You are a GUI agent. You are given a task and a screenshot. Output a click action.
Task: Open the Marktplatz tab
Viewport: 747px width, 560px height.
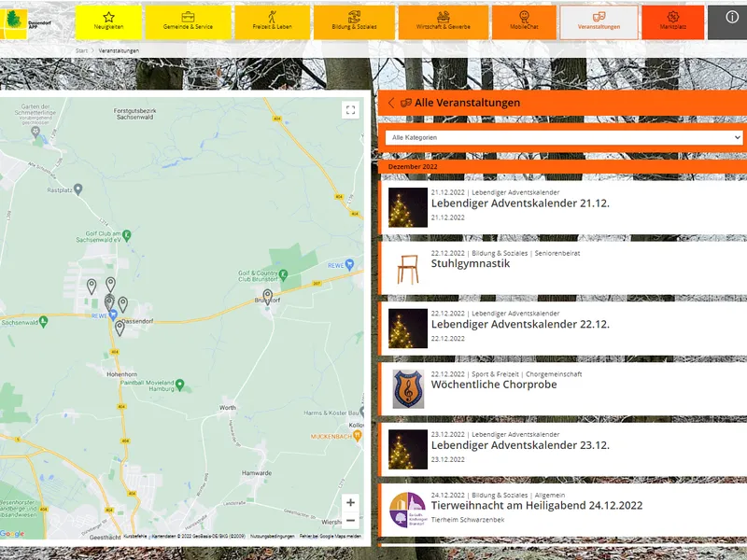tap(672, 21)
